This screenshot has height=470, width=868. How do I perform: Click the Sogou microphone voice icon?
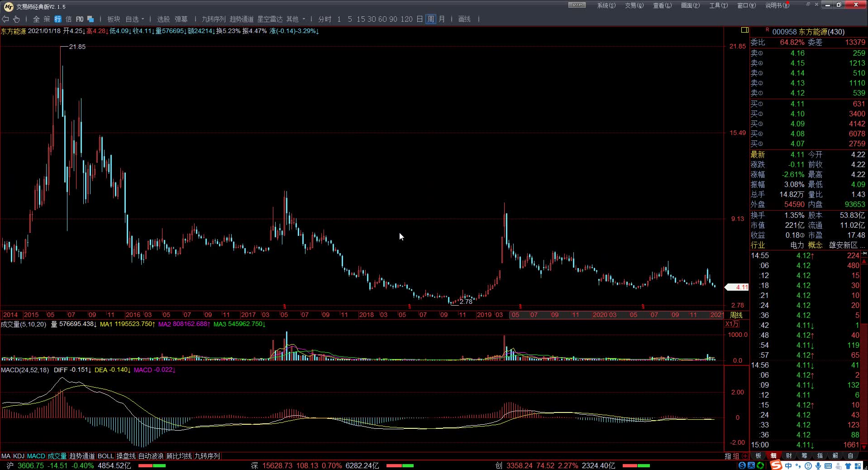(818, 465)
